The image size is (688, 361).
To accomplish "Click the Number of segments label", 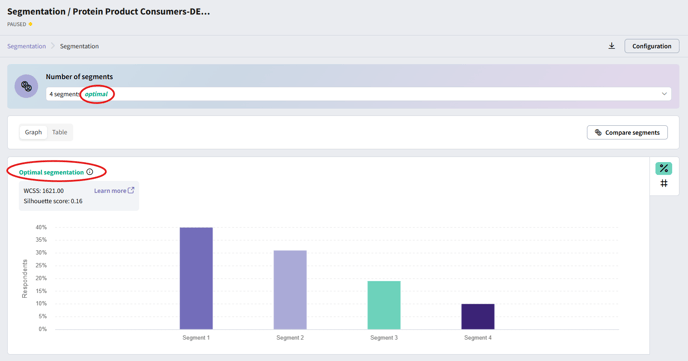I will tap(79, 76).
